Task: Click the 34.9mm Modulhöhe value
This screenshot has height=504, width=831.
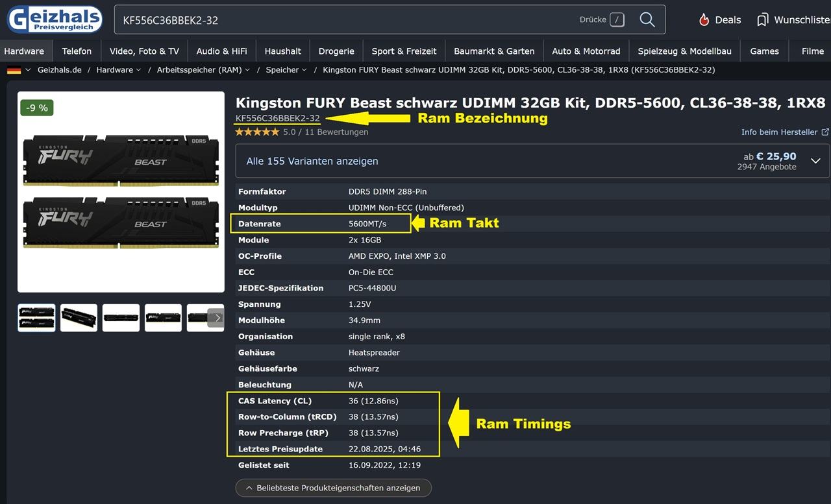Action: coord(365,320)
